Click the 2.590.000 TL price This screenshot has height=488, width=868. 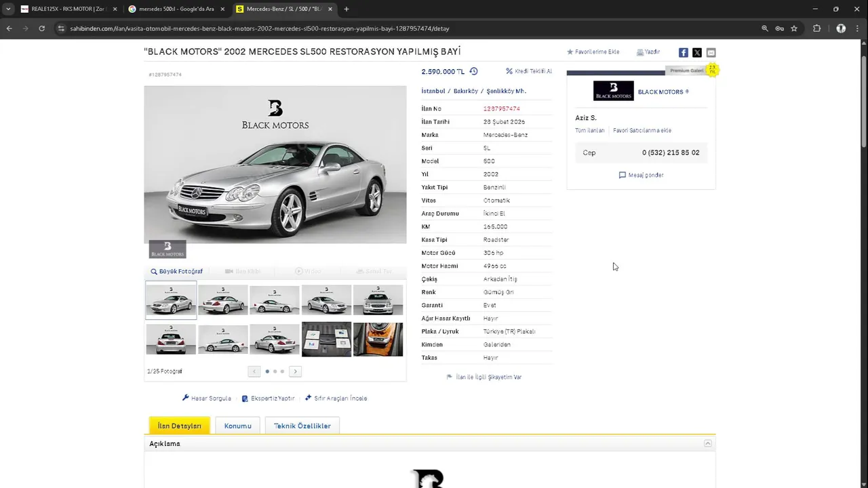[x=443, y=71]
